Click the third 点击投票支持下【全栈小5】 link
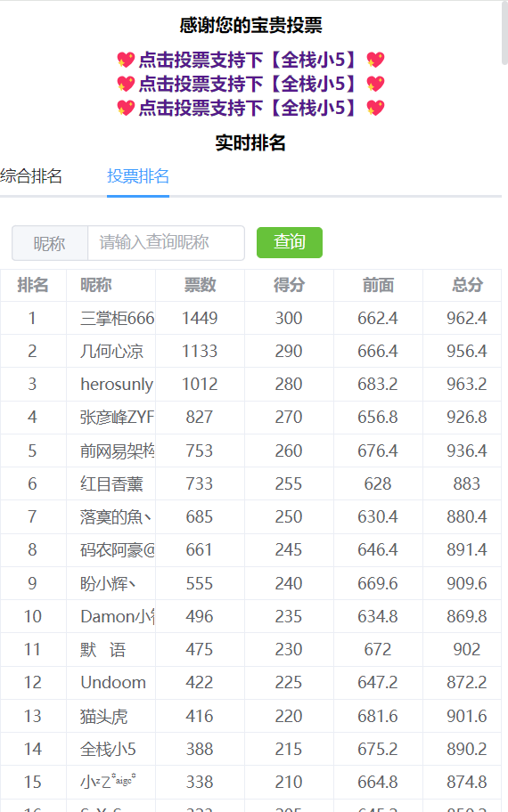This screenshot has height=812, width=508. (x=250, y=108)
